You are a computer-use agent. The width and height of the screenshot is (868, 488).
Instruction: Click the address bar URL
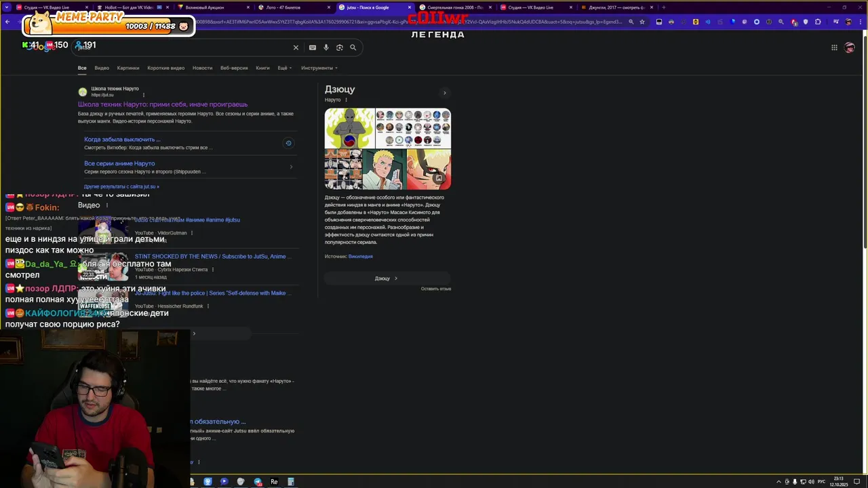pyautogui.click(x=407, y=22)
